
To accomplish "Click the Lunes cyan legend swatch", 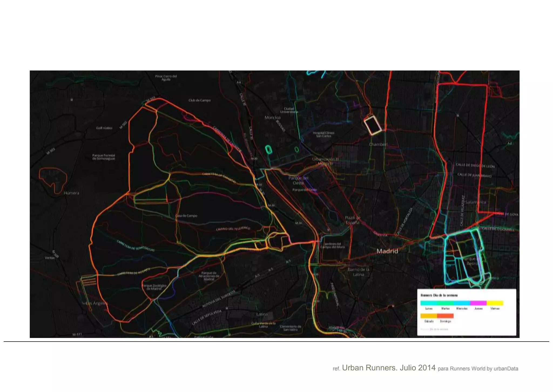I will coord(429,303).
